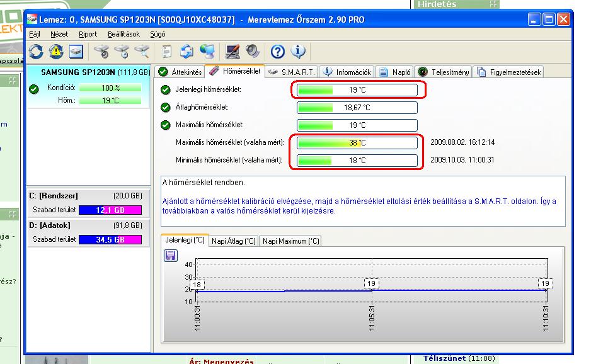Click the disk with clock toolbar icon
Viewport: 591px width, 364px height.
click(122, 51)
